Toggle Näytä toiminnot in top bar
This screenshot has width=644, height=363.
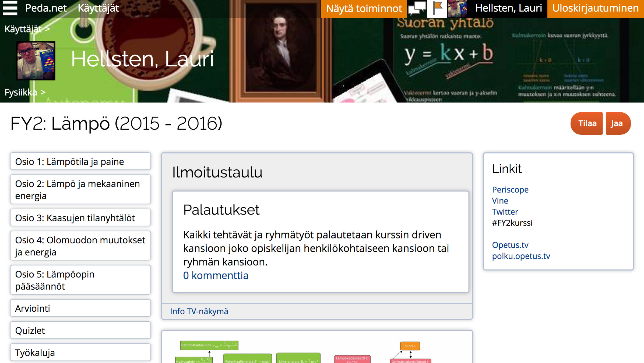point(364,9)
